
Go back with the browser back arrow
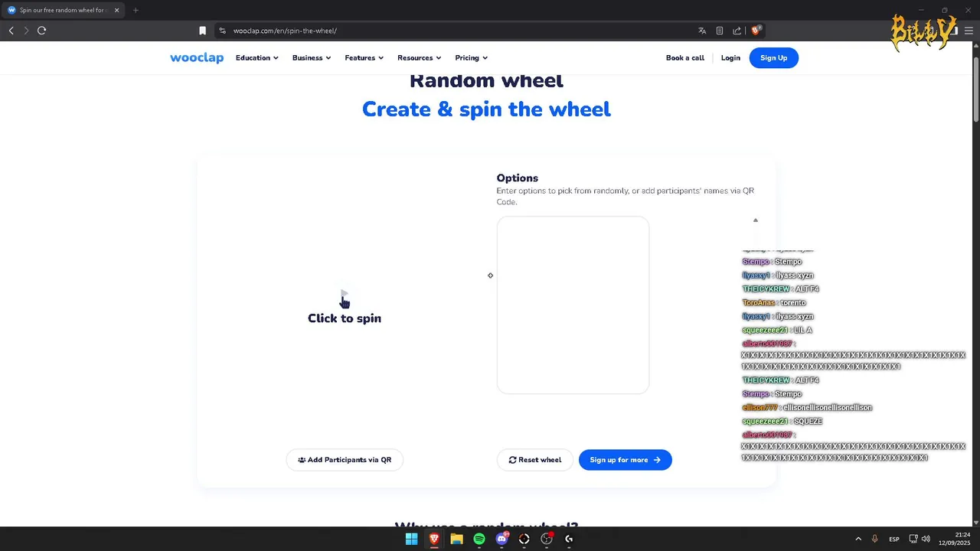point(11,31)
